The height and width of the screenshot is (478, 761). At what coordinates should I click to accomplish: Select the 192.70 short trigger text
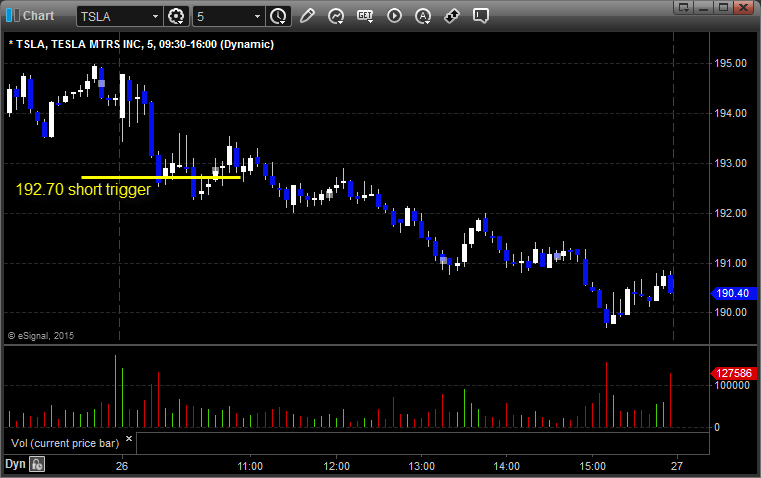click(83, 189)
